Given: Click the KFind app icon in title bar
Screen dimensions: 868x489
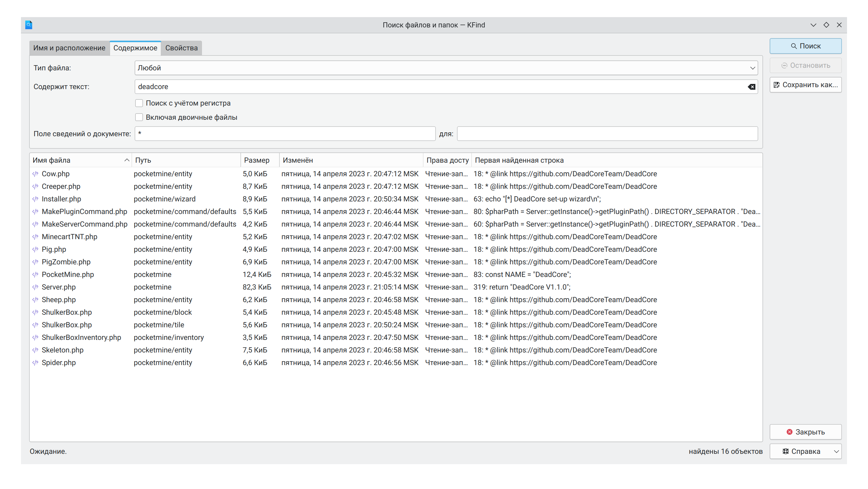Looking at the screenshot, I should pos(29,25).
